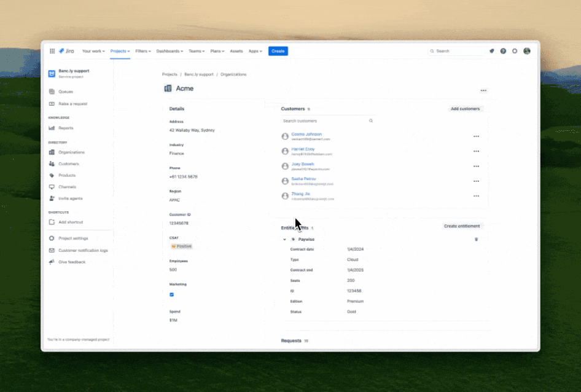The height and width of the screenshot is (392, 581).
Task: Open the notifications icon in top bar
Action: pos(492,51)
